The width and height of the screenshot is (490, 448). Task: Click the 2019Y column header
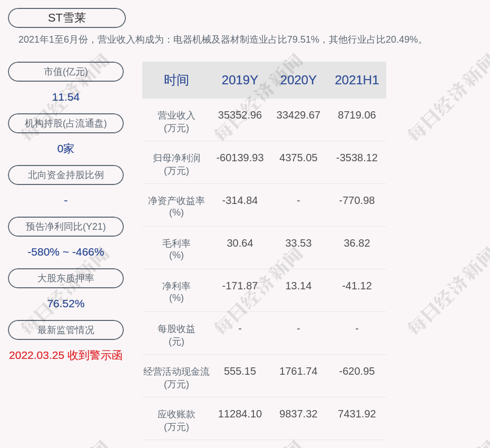(240, 80)
